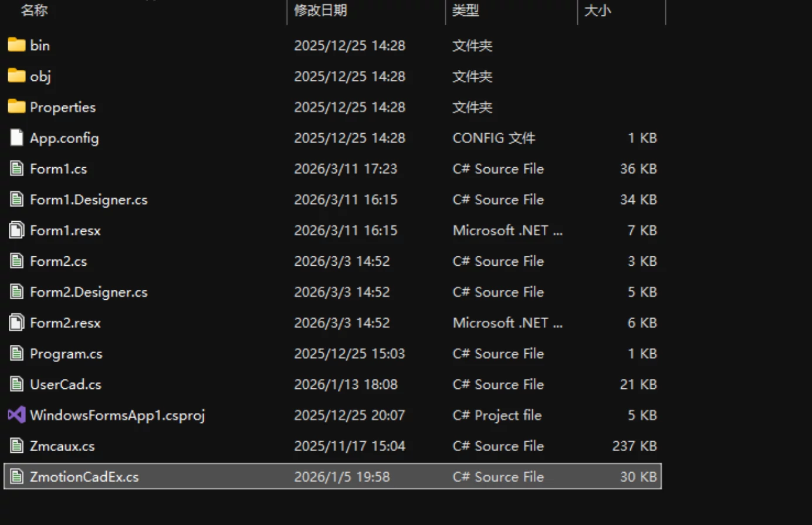
Task: Sort files by the 大小 column header
Action: pos(598,10)
